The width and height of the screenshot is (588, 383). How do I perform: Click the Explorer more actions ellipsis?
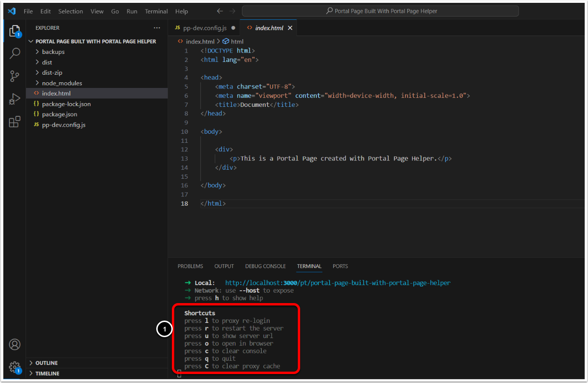[157, 28]
